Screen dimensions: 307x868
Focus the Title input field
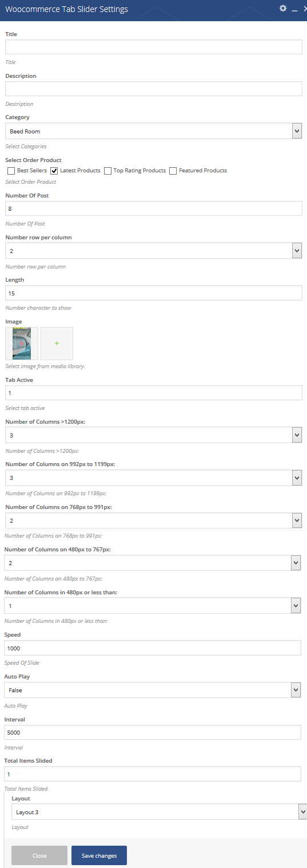pyautogui.click(x=154, y=47)
